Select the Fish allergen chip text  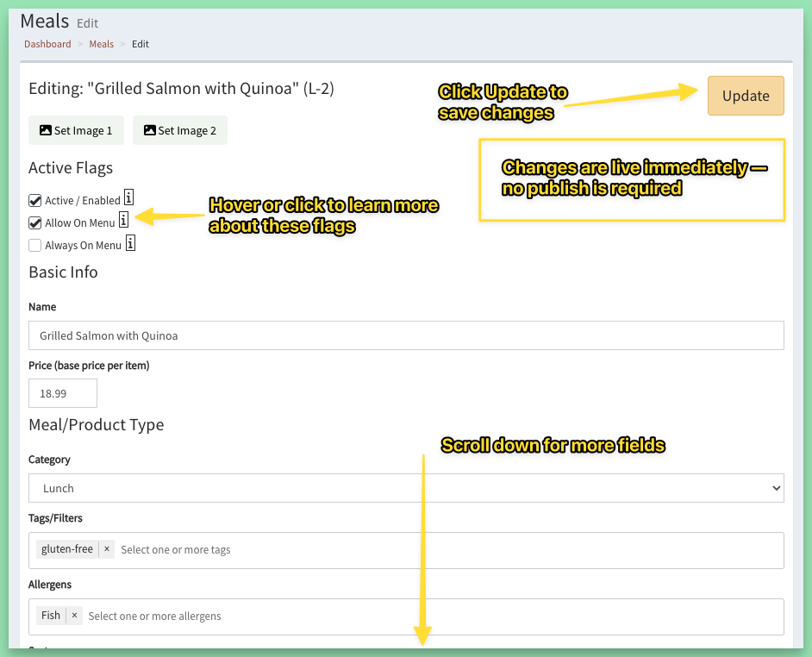pos(51,615)
